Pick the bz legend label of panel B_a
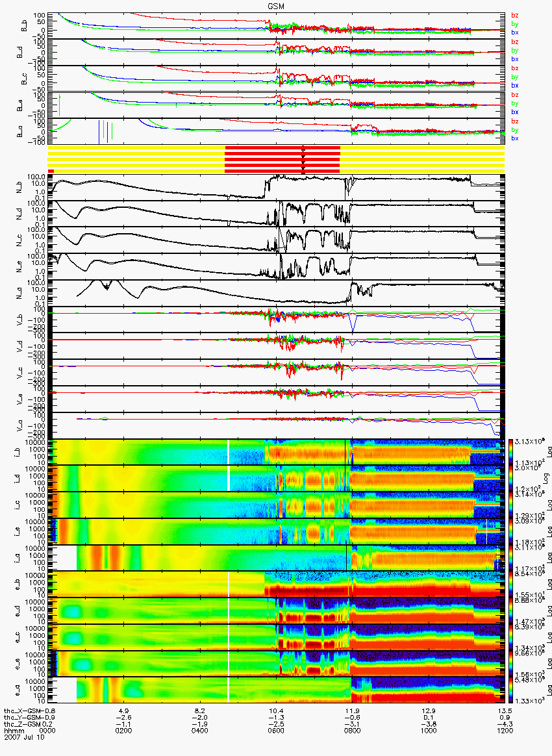Image resolution: width=552 pixels, height=756 pixels. 514,121
